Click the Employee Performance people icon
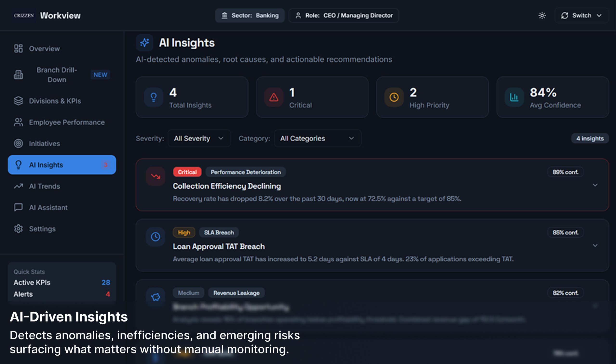The height and width of the screenshot is (364, 616). pyautogui.click(x=19, y=122)
